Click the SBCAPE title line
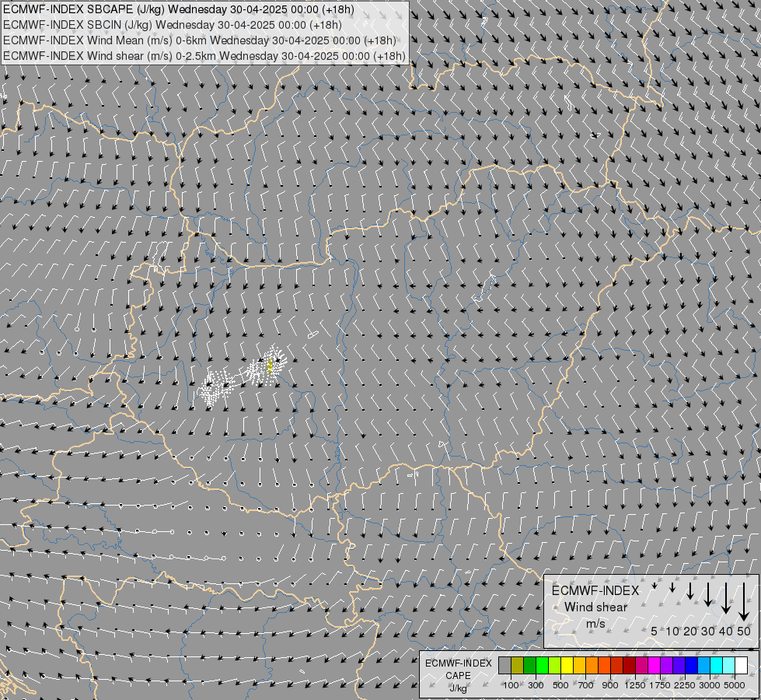 point(179,9)
